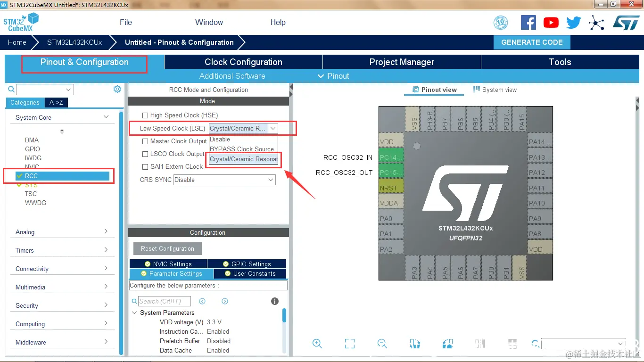Image resolution: width=644 pixels, height=362 pixels.
Task: Click the vertical split layout icon
Action: coord(480,344)
